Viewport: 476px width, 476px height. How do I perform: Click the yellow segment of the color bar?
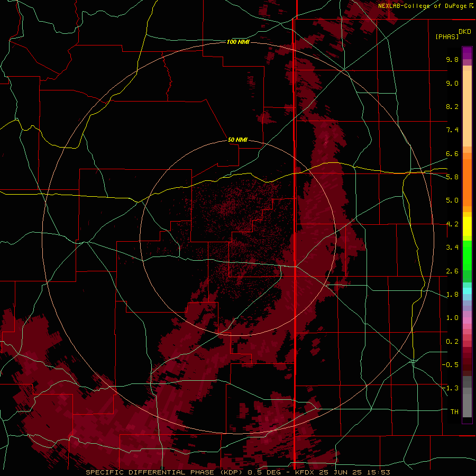click(467, 226)
